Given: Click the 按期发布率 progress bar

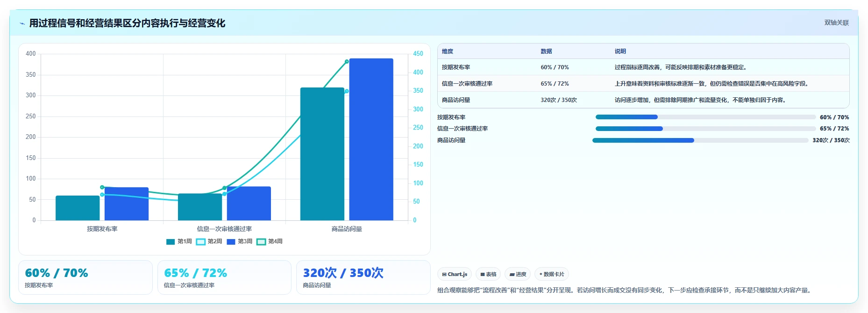Looking at the screenshot, I should point(705,117).
